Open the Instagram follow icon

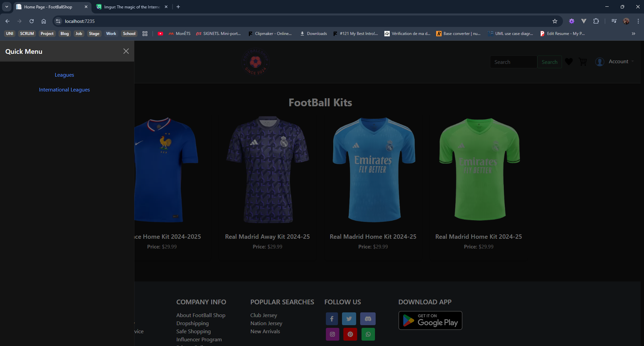[x=333, y=334]
